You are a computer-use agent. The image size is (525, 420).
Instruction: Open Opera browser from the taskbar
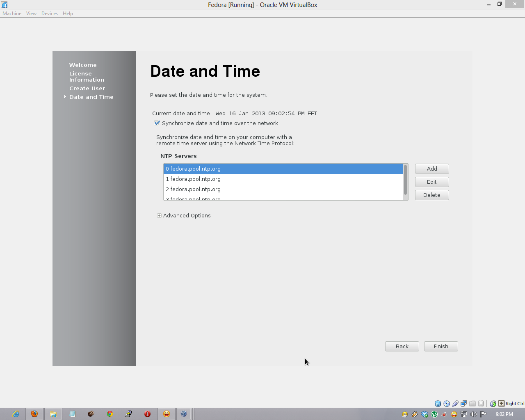coord(148,414)
